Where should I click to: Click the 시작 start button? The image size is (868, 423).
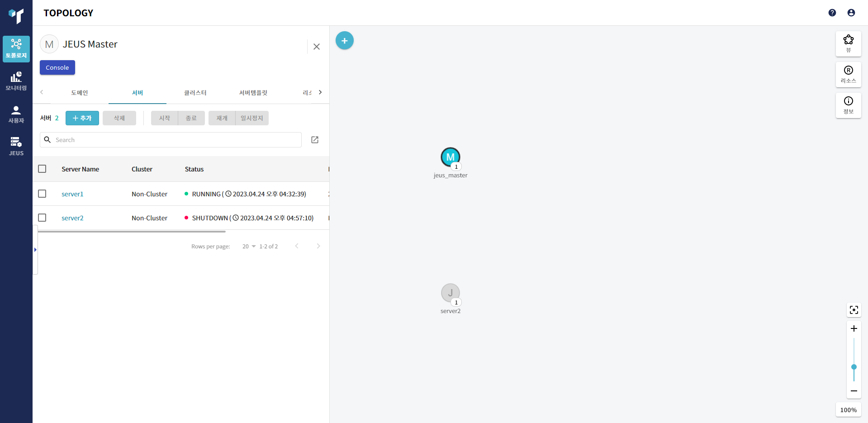165,118
